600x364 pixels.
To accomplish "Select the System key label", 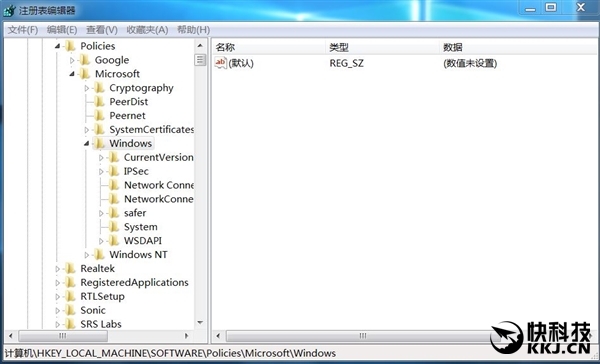I will 140,227.
